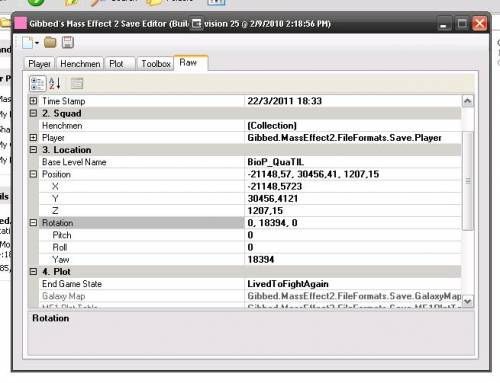
Task: Switch property grid to Categorized view
Action: tap(37, 83)
